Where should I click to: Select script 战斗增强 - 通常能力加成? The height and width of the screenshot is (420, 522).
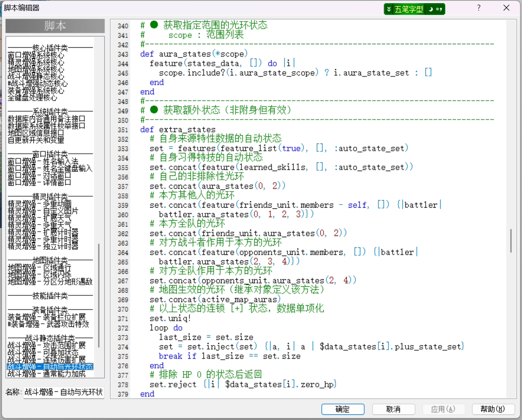[46, 374]
